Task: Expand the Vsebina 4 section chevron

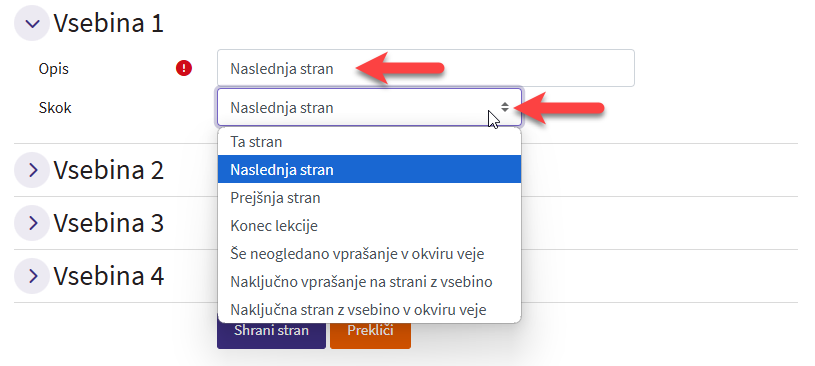Action: tap(32, 276)
